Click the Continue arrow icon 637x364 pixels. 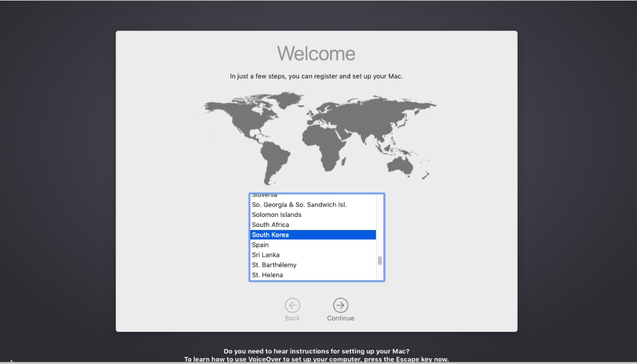[x=340, y=305]
